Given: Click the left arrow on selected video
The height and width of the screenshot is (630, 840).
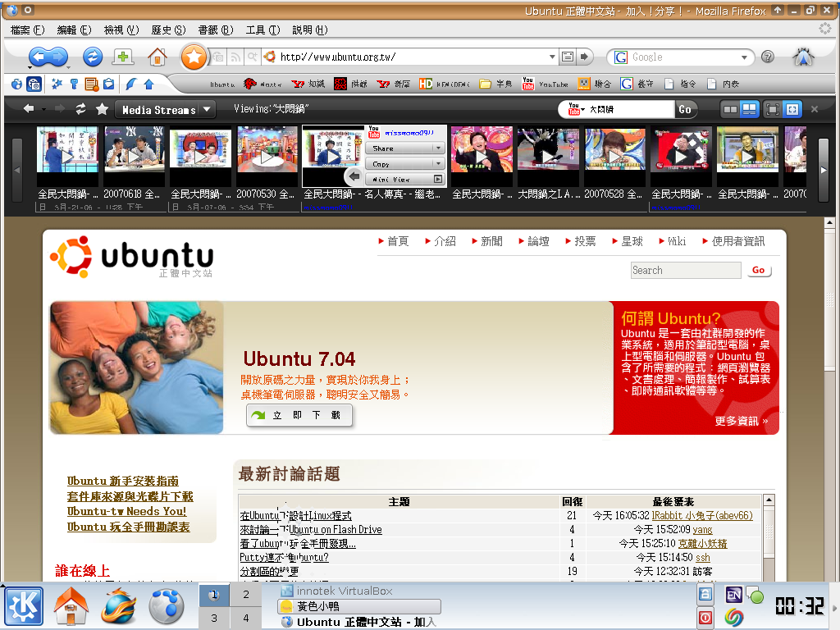Looking at the screenshot, I should 354,176.
